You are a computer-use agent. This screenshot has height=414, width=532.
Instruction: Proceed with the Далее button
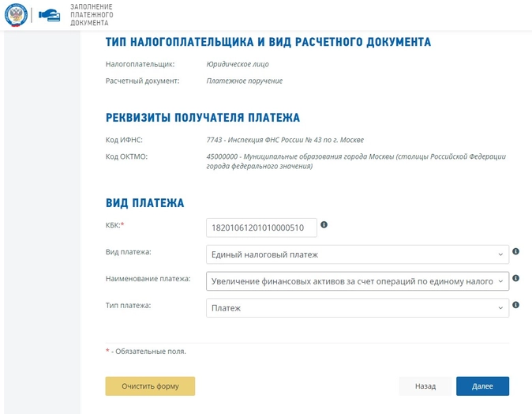coord(482,386)
